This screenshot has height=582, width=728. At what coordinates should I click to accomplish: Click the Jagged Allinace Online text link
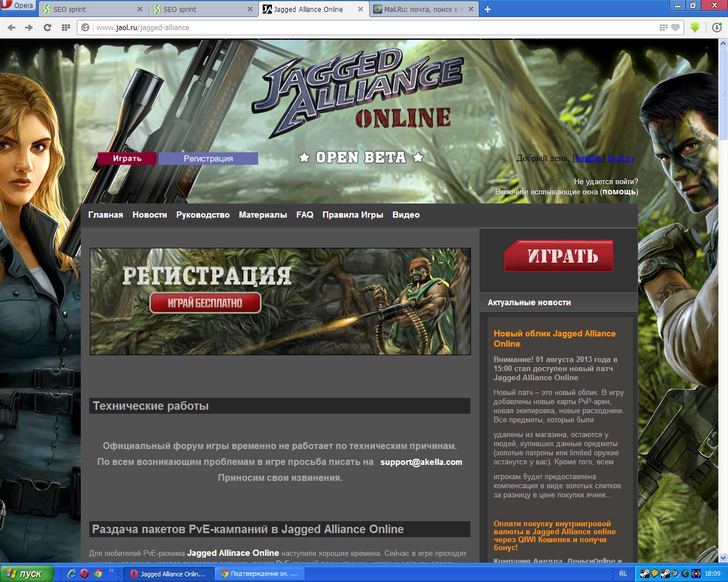click(233, 553)
